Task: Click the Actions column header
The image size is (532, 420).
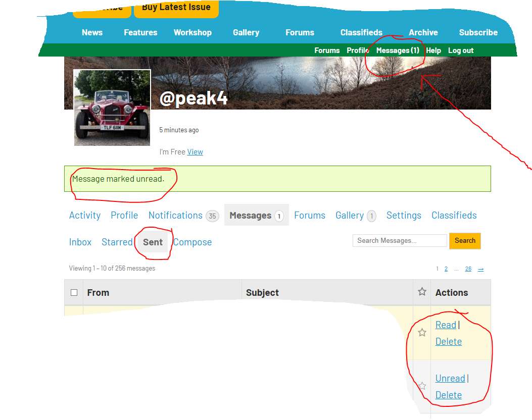Action: click(x=452, y=293)
